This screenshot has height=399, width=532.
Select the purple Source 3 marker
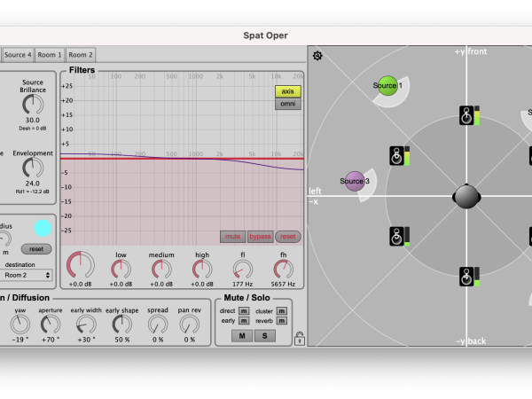coord(355,181)
